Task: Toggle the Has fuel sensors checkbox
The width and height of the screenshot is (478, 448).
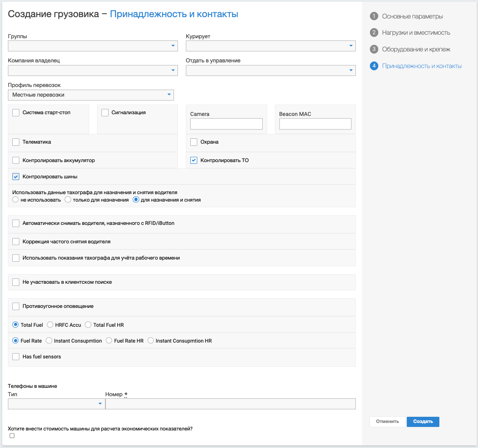Action: pyautogui.click(x=16, y=357)
